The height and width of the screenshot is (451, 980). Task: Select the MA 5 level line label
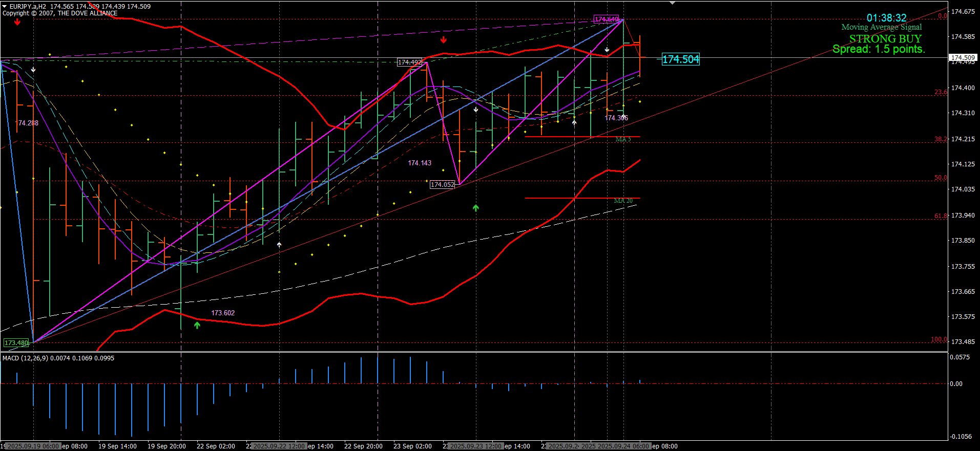click(x=623, y=139)
